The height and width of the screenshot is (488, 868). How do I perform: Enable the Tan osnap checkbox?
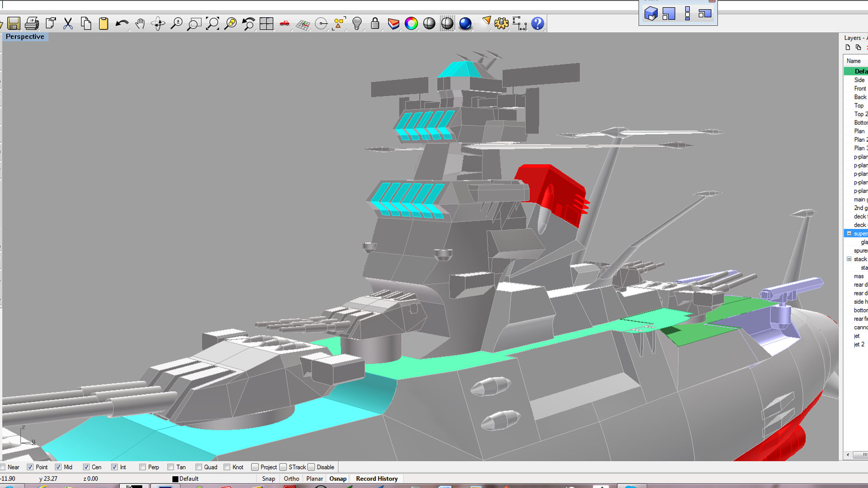170,467
